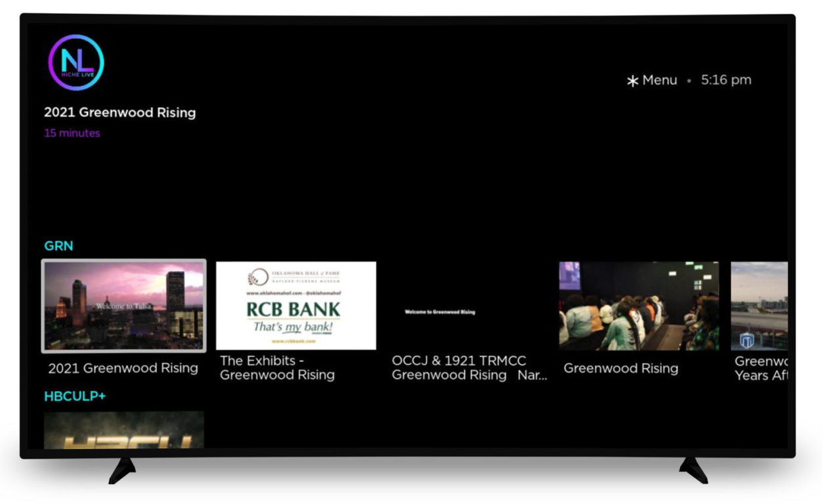This screenshot has width=822, height=504.
Task: Click the 15 minutes duration text
Action: pyautogui.click(x=72, y=133)
